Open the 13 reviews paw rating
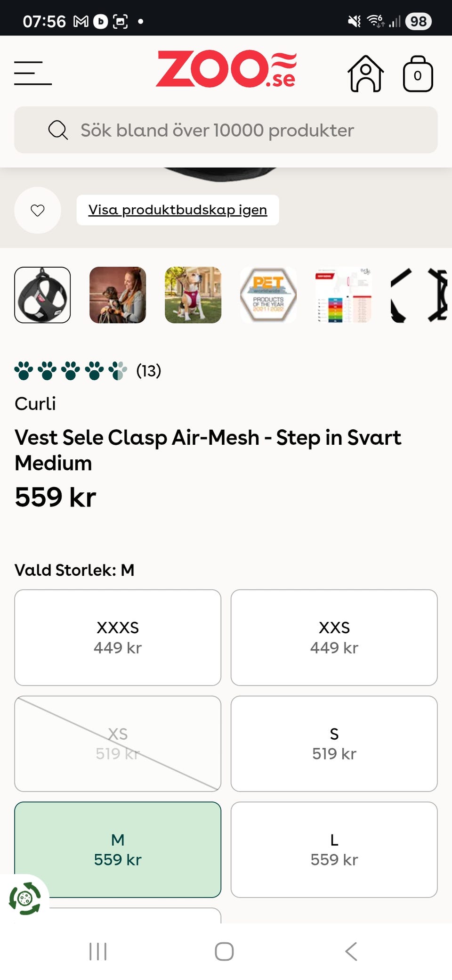 pyautogui.click(x=88, y=371)
